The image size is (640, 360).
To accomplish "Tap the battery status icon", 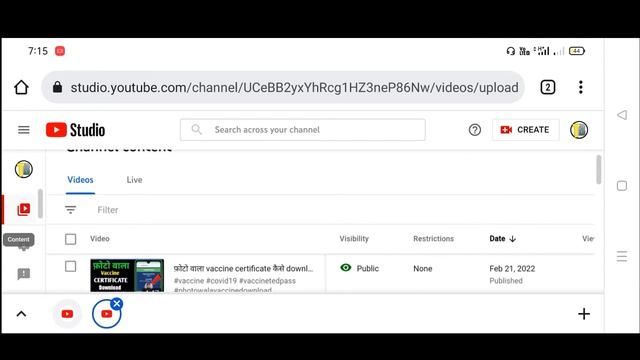I will [x=577, y=51].
